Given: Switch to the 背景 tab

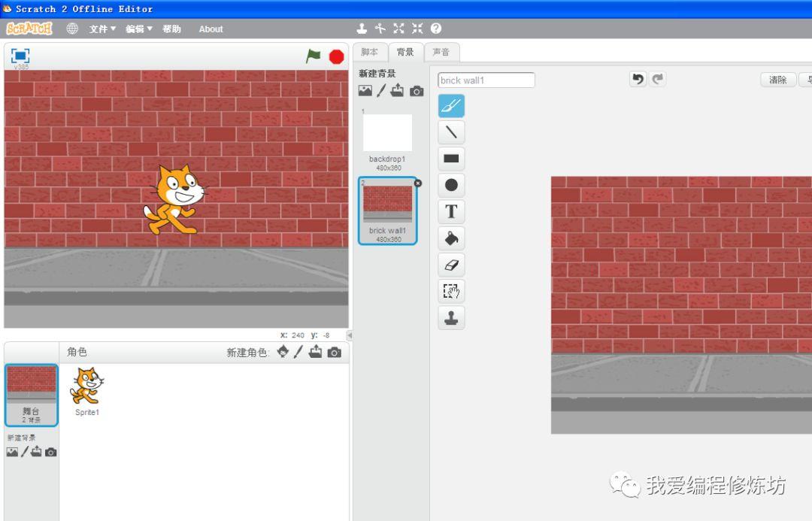Looking at the screenshot, I should tap(405, 52).
